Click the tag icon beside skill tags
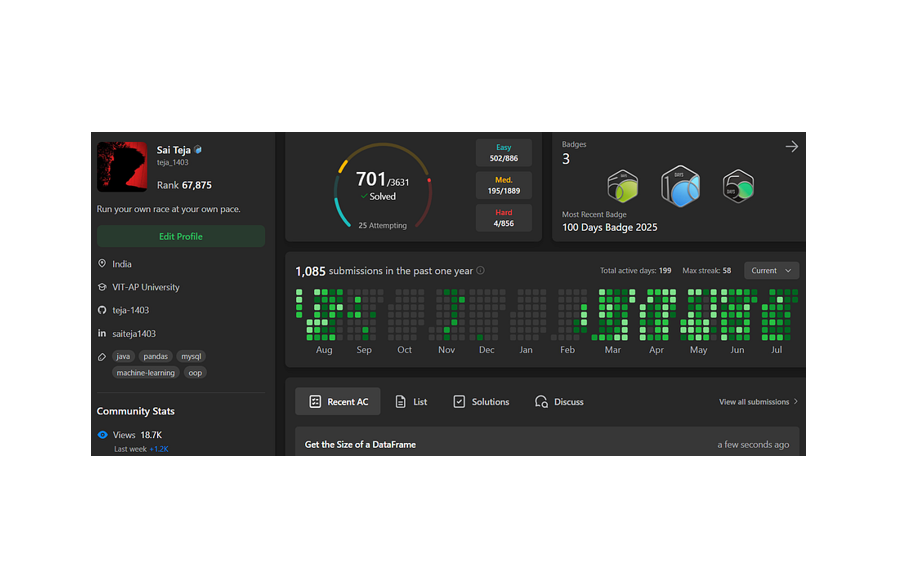The width and height of the screenshot is (906, 578). pyautogui.click(x=102, y=357)
